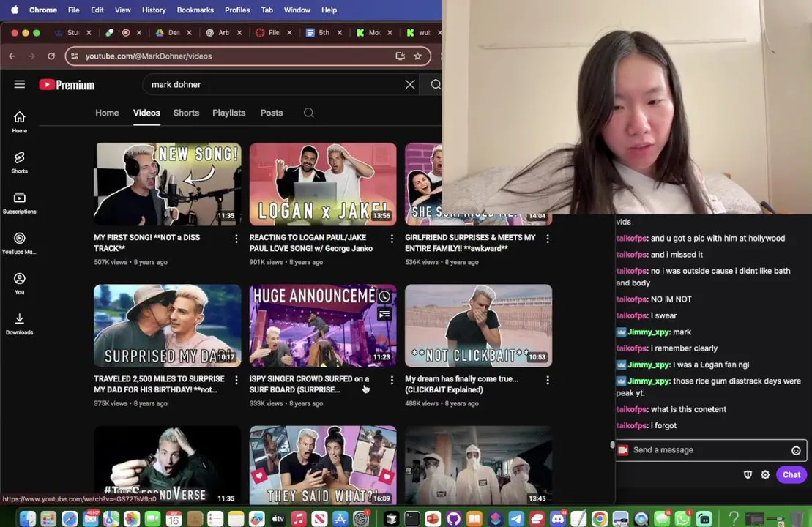The image size is (812, 527).
Task: Open Chrome Bookmarks menu
Action: [195, 10]
